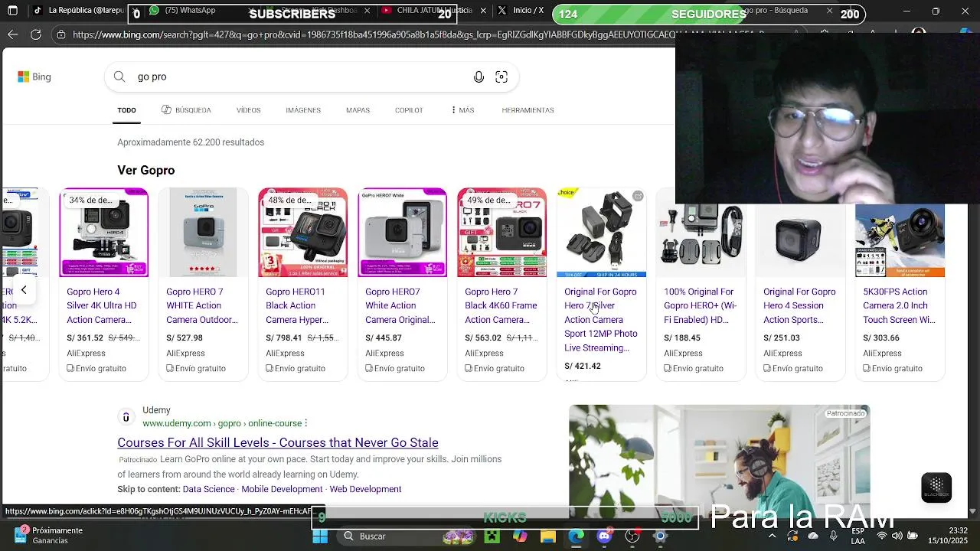980x551 pixels.
Task: Open the COPILOT tab
Action: click(x=409, y=110)
